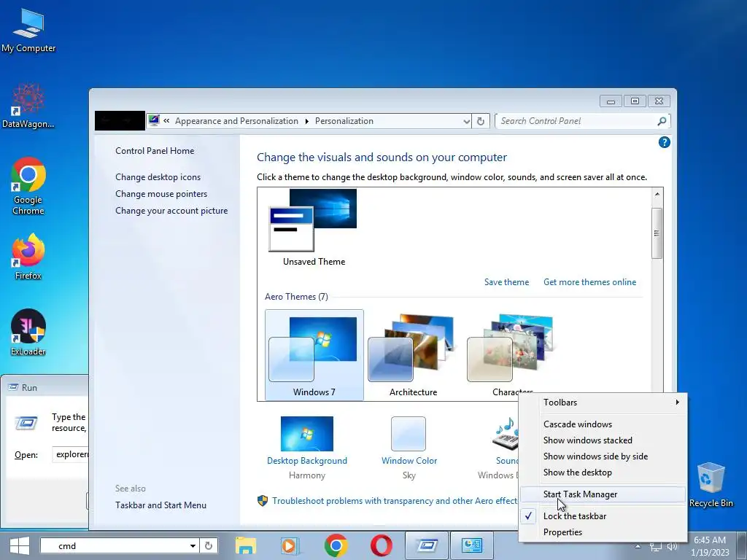Open File Explorer from the taskbar

tap(245, 545)
